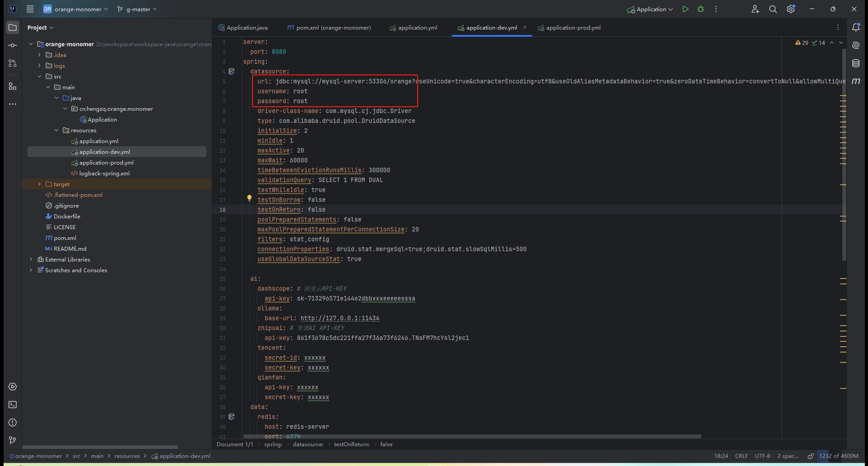Go to next highlighted problem arrow
The width and height of the screenshot is (868, 466).
[841, 43]
